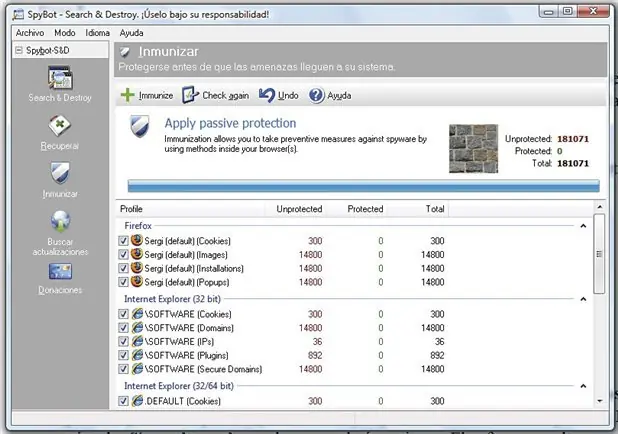Click the IE icon for \SOFTWARE (Plugins)
Screen dimensions: 618x434
click(x=137, y=355)
